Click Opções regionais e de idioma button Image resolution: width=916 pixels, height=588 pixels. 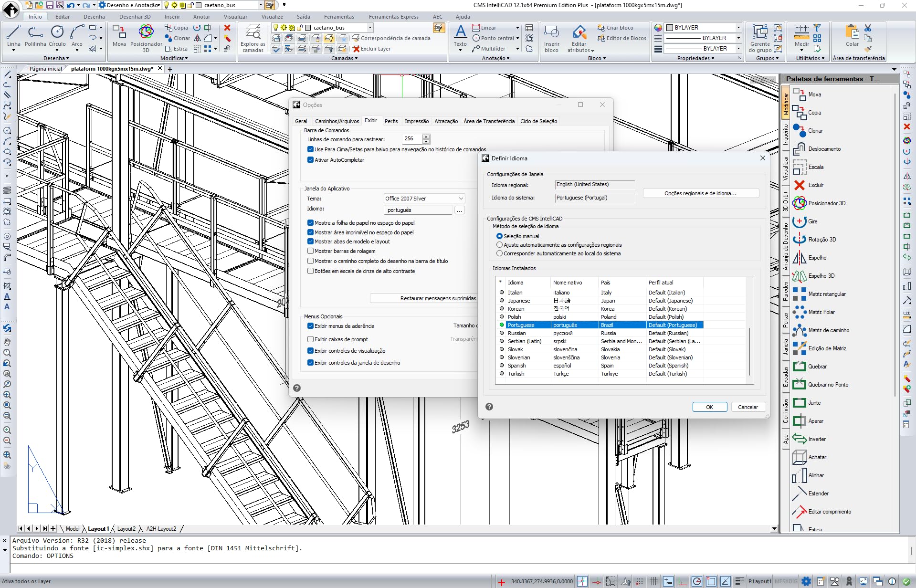click(701, 193)
